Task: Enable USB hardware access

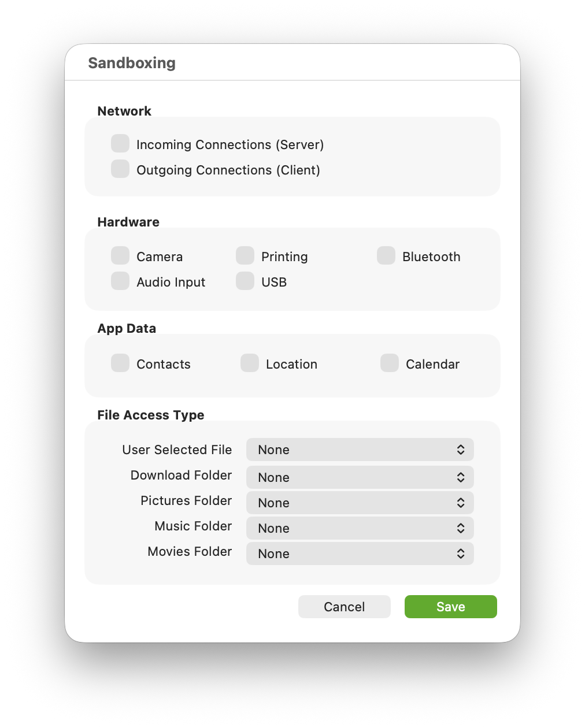Action: [x=245, y=281]
